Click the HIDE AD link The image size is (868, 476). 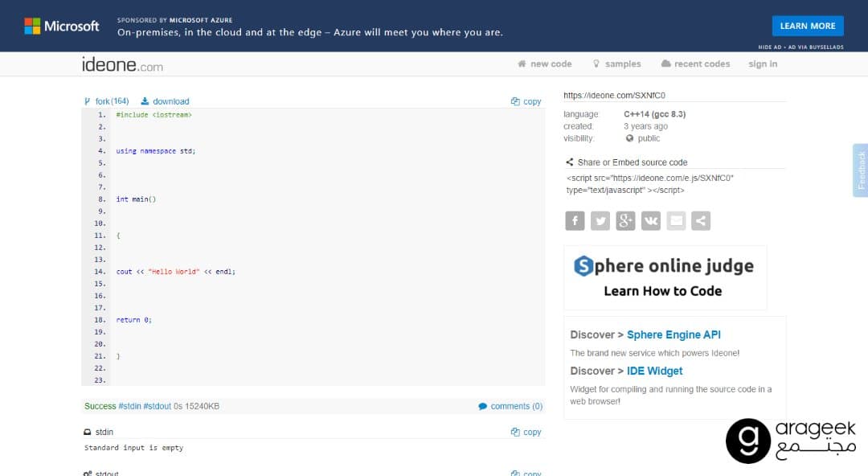770,47
